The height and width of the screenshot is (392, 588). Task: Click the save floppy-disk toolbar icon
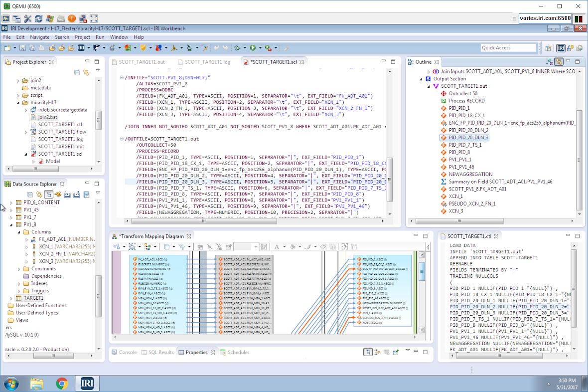click(22, 48)
